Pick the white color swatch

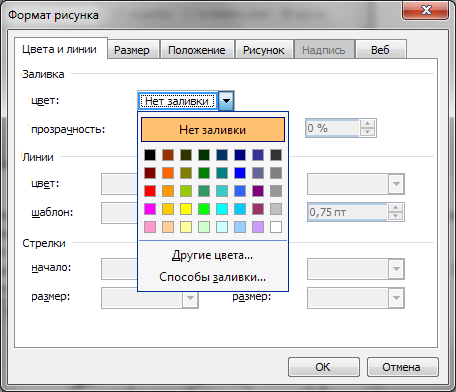click(276, 227)
